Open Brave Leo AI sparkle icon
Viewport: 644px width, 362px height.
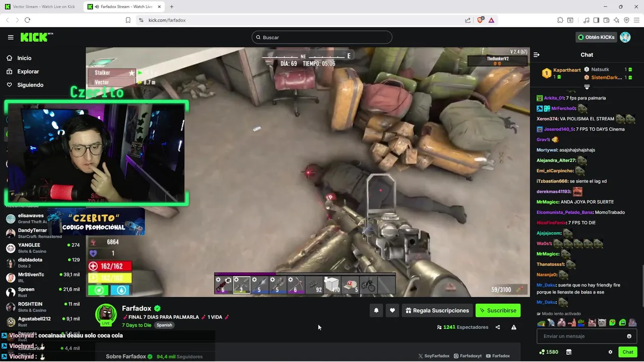pyautogui.click(x=616, y=20)
